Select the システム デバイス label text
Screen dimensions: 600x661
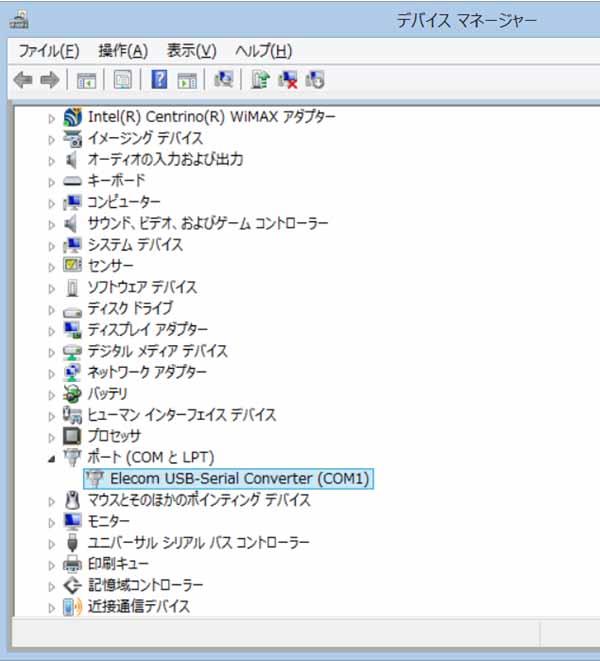pos(135,245)
